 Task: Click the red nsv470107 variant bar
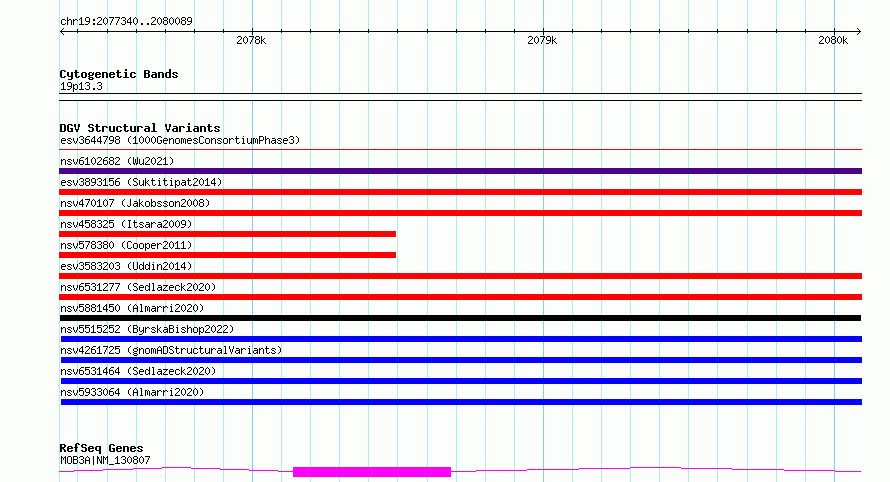pyautogui.click(x=460, y=213)
